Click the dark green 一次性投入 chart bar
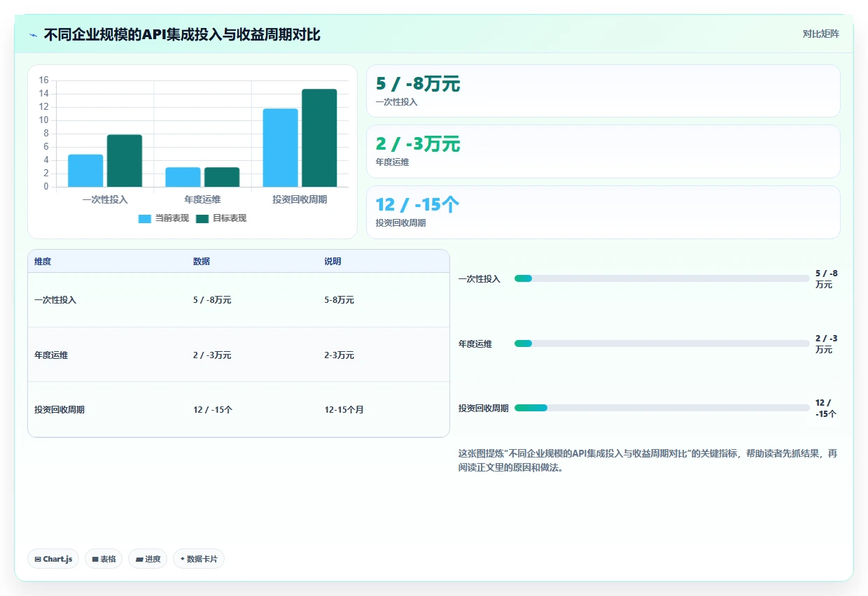The image size is (868, 596). click(x=125, y=161)
